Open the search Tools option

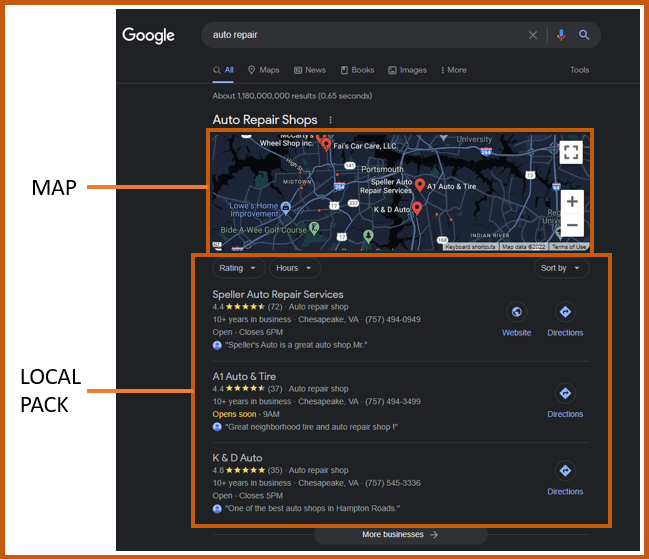coord(579,70)
